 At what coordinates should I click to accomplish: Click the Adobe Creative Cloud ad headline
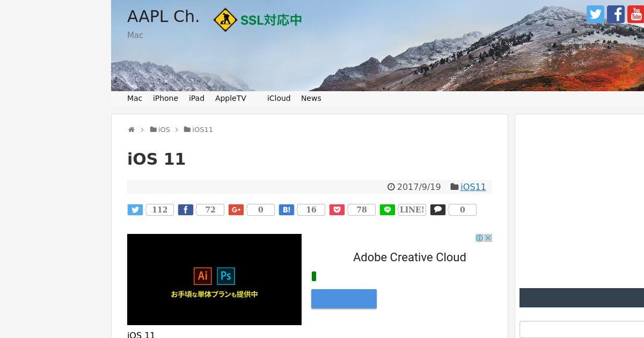tap(409, 258)
